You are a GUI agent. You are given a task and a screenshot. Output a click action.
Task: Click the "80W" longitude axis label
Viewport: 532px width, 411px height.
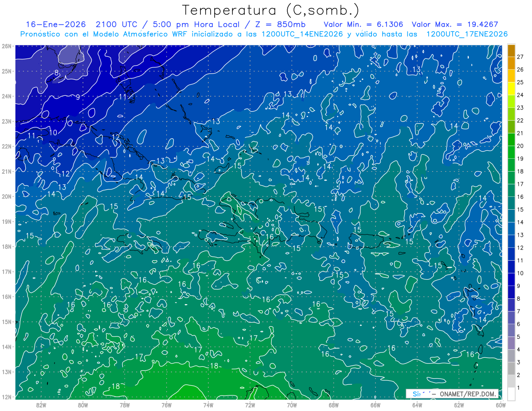point(83,405)
